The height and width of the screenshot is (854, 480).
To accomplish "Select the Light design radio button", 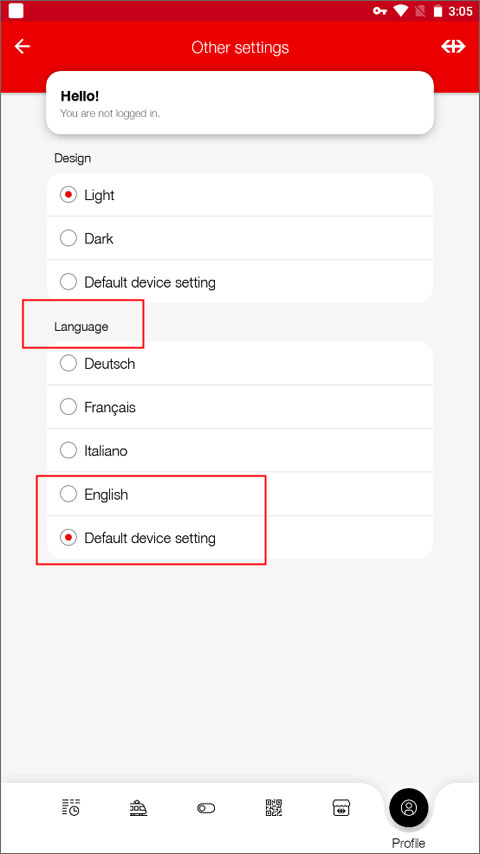I will coord(240,195).
